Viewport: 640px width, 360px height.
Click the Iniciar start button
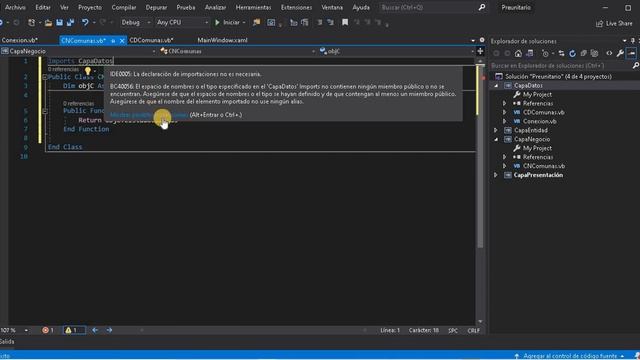coord(227,22)
